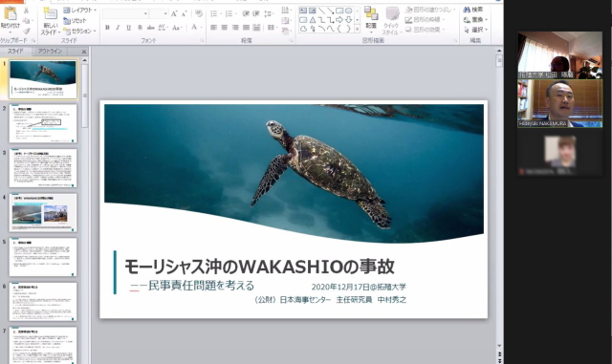Click the Clear Formatting icon
Viewport: 612px width, 364px height.
tap(199, 14)
